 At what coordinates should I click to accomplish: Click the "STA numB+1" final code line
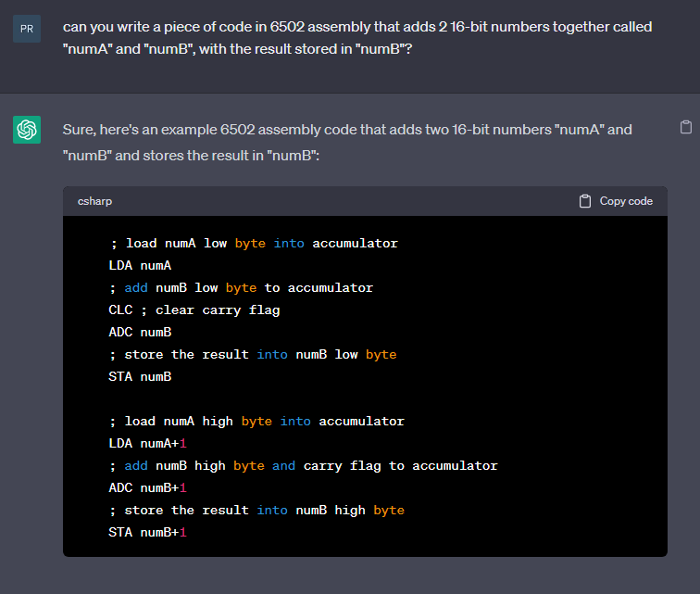pyautogui.click(x=147, y=533)
